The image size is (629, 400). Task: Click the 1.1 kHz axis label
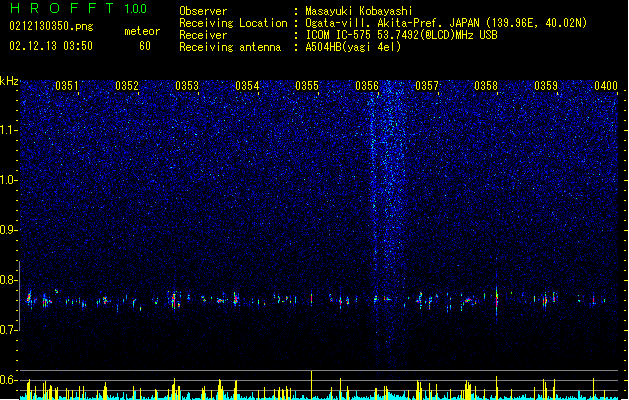click(8, 130)
